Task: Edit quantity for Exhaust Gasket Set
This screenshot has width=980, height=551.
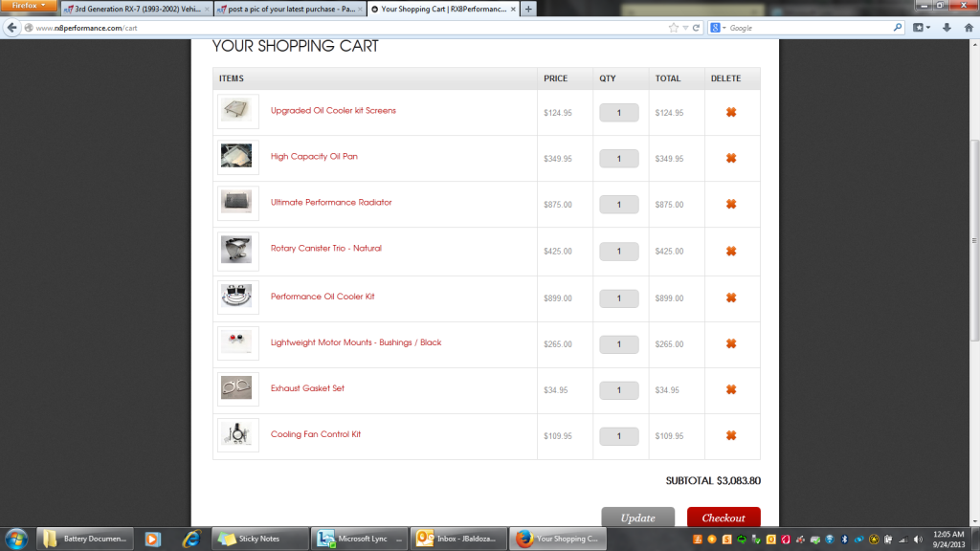Action: coord(619,390)
